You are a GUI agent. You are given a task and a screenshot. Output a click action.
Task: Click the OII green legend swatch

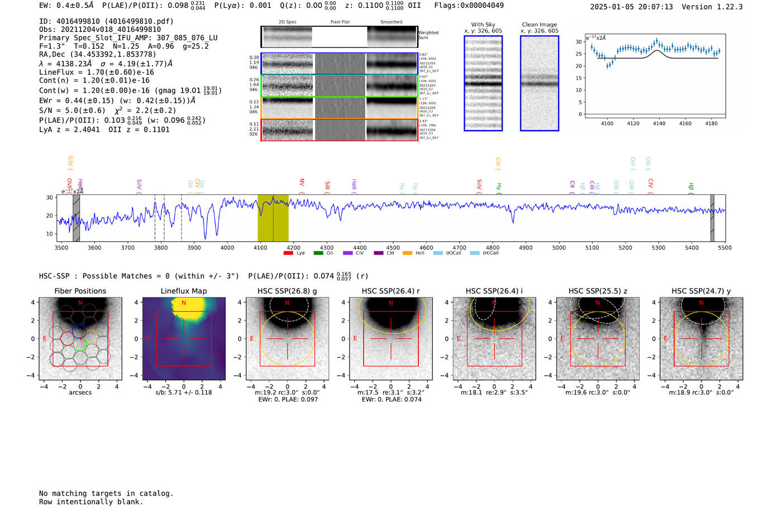318,253
